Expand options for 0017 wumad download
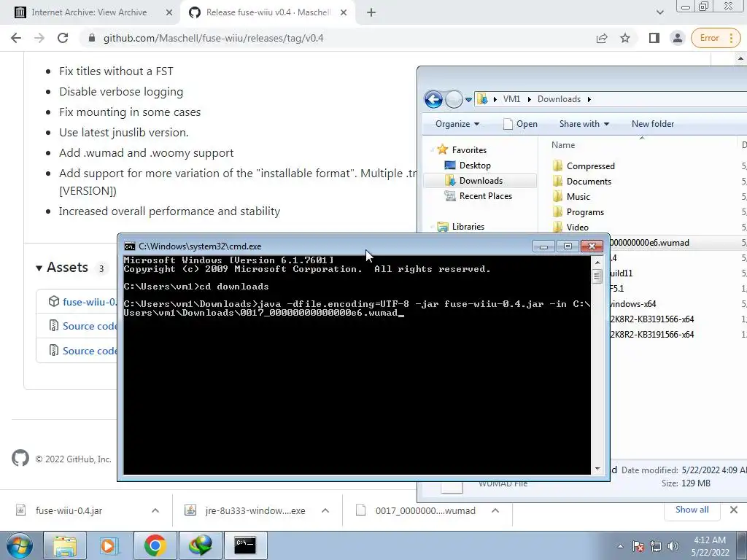 click(495, 510)
